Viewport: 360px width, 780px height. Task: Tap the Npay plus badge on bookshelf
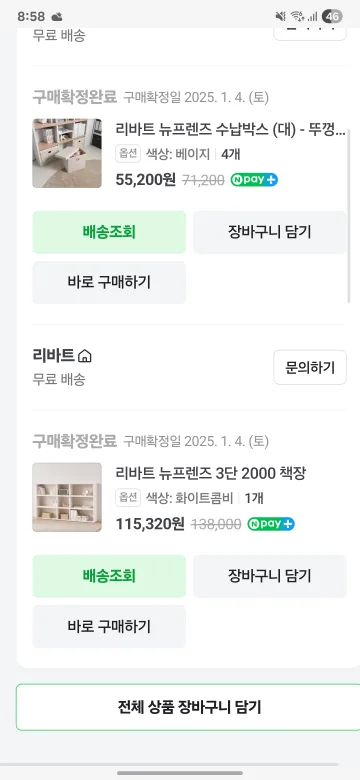pyautogui.click(x=271, y=524)
